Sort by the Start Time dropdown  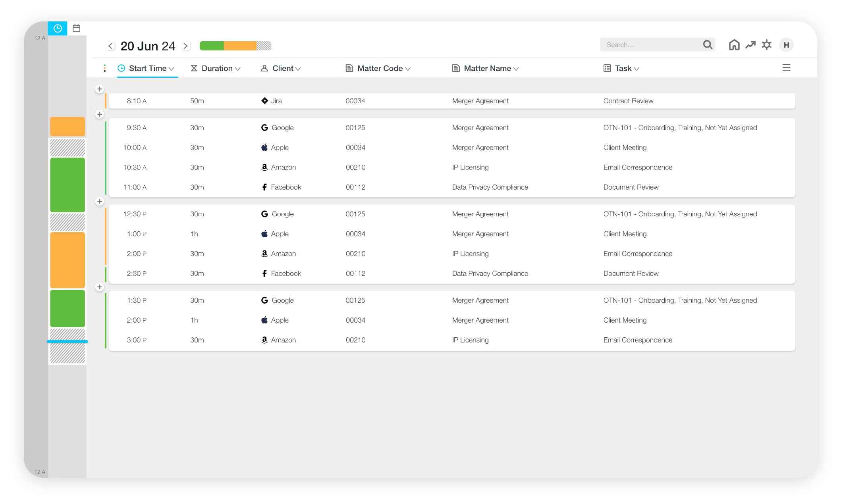147,68
